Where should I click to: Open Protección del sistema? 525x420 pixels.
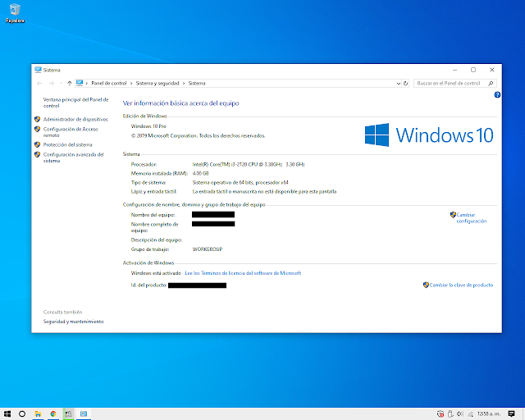67,144
